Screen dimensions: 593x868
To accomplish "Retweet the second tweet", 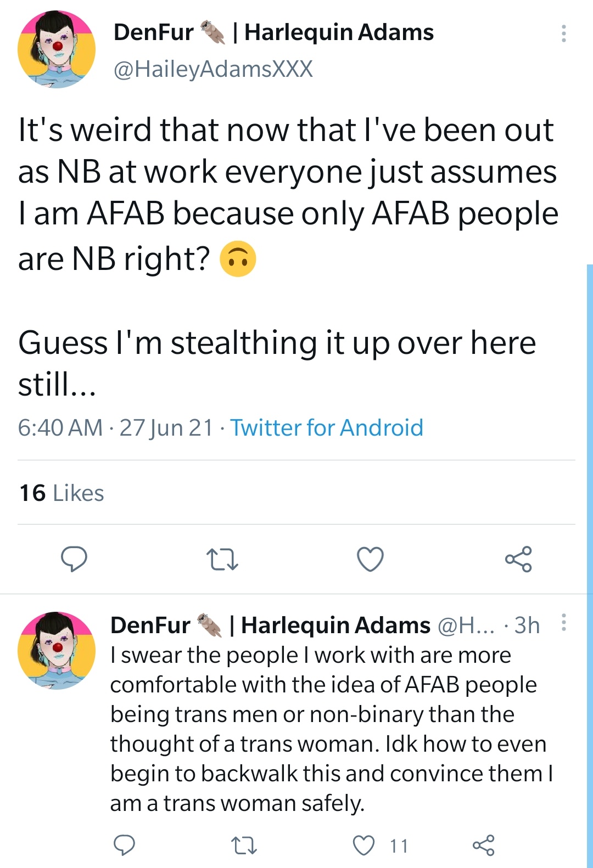I will [x=244, y=846].
